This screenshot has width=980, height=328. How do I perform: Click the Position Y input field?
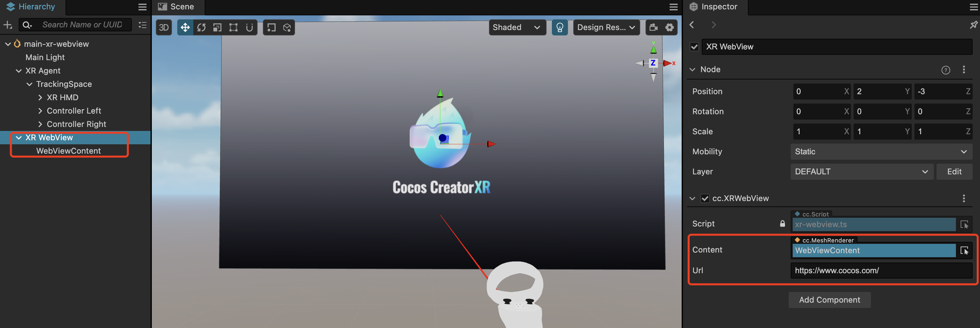coord(882,92)
